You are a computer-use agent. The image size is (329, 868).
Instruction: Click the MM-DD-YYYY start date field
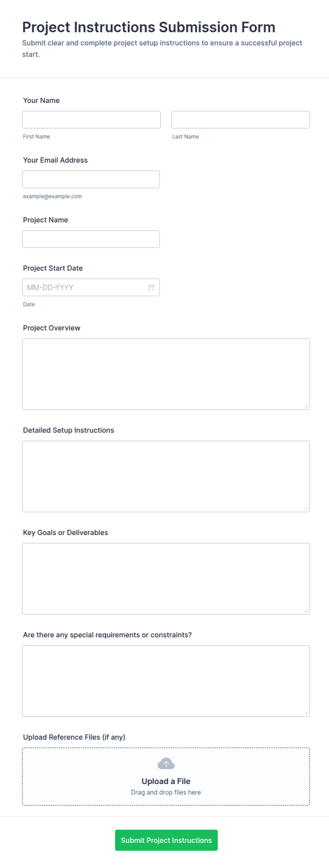[x=91, y=287]
